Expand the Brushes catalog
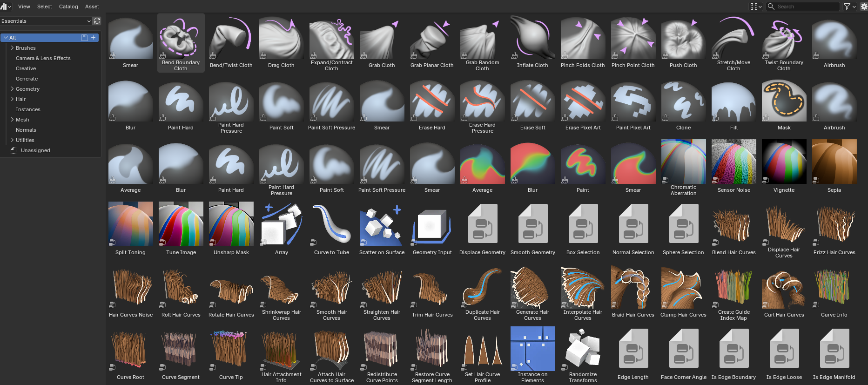 [x=12, y=48]
